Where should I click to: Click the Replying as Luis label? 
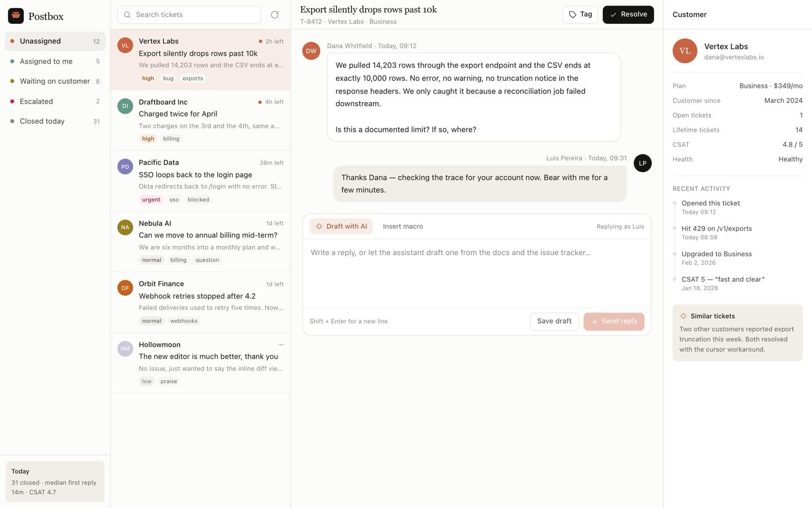(x=620, y=227)
